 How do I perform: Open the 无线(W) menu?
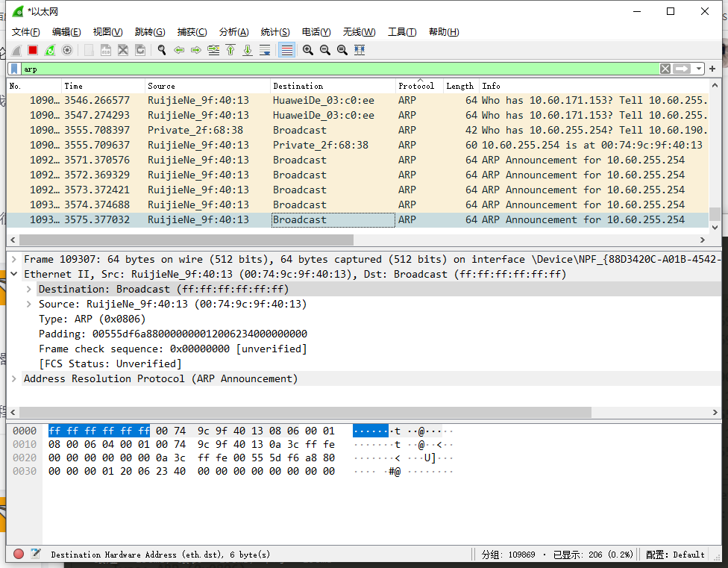tap(360, 32)
